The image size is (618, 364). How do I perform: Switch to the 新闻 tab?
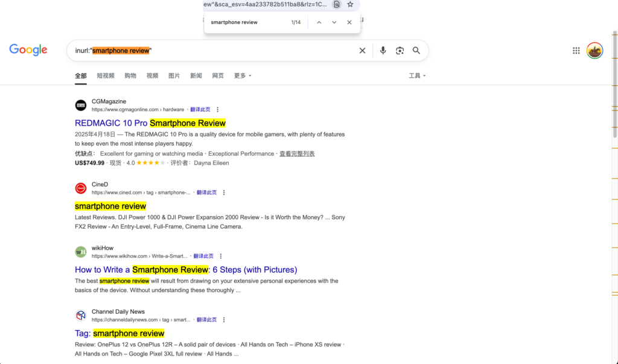196,75
